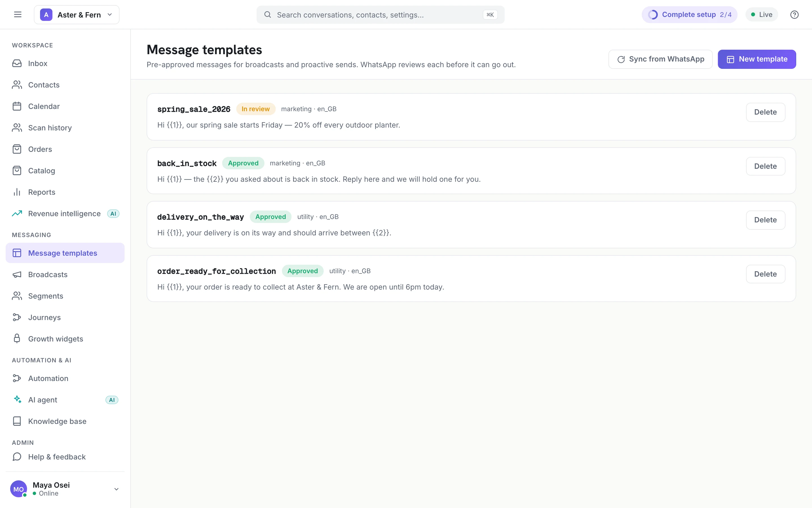This screenshot has height=508, width=812.
Task: Toggle the hamburger menu icon
Action: click(x=17, y=14)
